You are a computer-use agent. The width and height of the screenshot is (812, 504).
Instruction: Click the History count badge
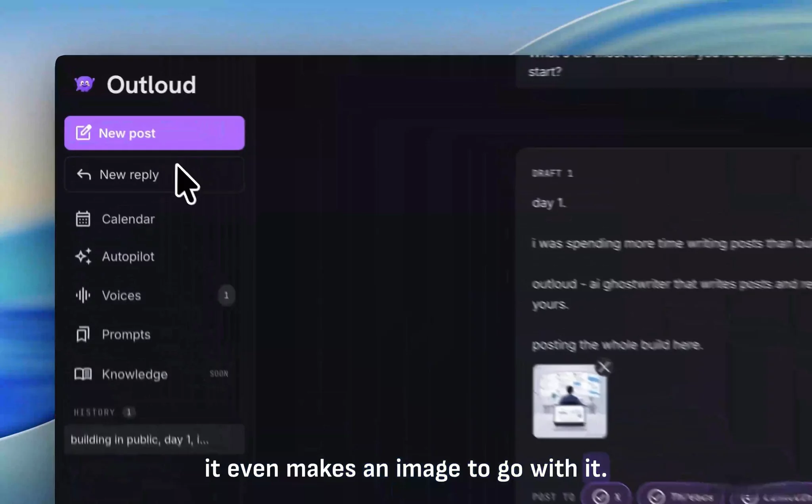[x=129, y=412]
